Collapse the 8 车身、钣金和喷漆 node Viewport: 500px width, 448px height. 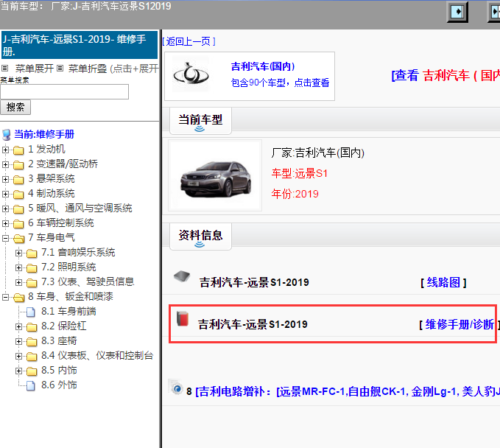click(5, 297)
